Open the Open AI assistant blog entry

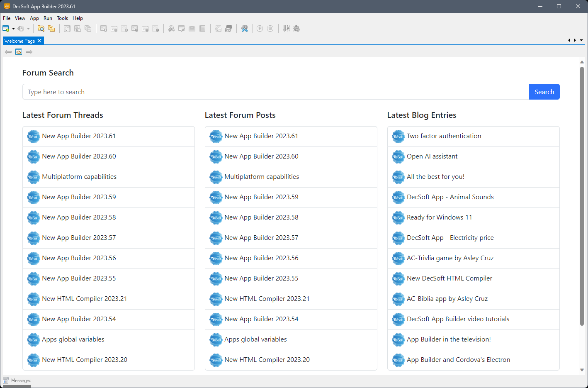coord(432,156)
